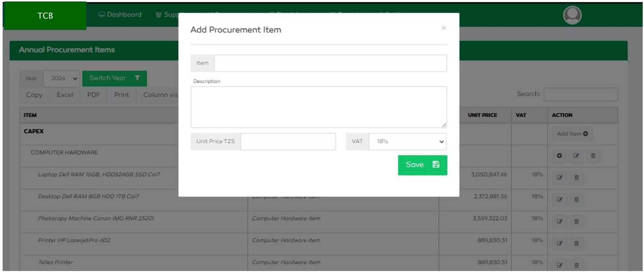Click Add Item in CAPEX row
Screen dimensions: 644x274
(x=572, y=134)
